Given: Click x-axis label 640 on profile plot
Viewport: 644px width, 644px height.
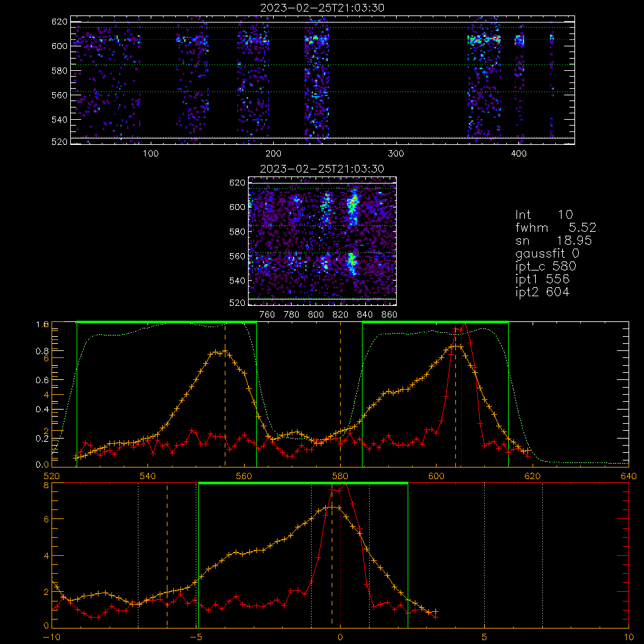Looking at the screenshot, I should pyautogui.click(x=629, y=476).
